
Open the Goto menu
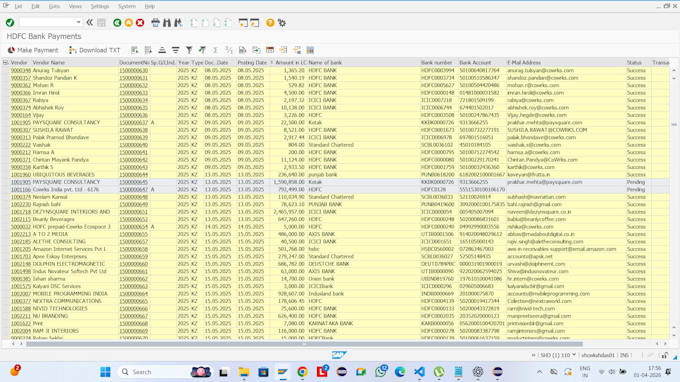(x=54, y=7)
